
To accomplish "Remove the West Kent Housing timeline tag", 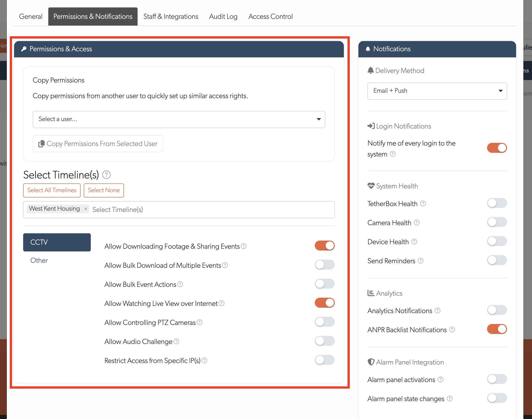I will 86,209.
